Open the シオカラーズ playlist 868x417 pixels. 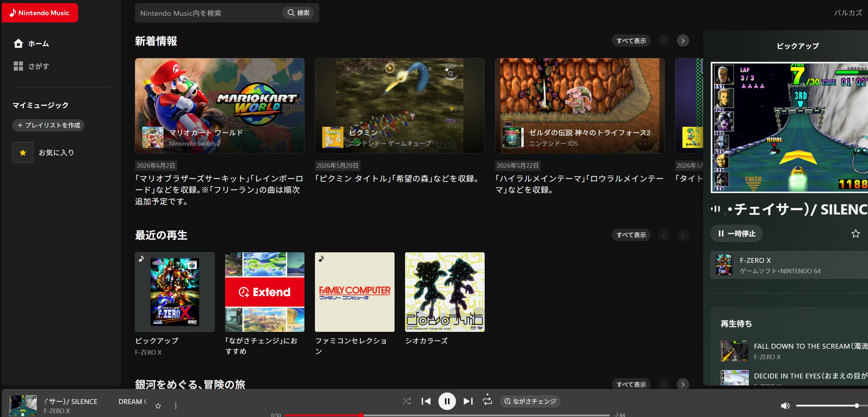pyautogui.click(x=445, y=292)
